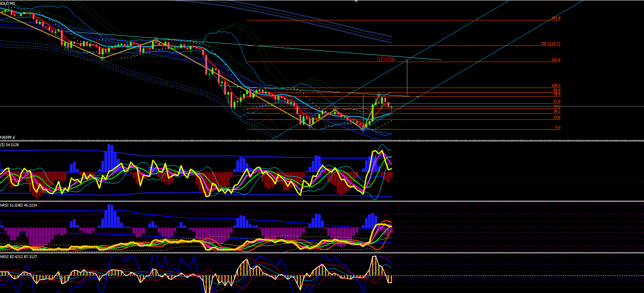644x293 pixels.
Task: Click the 0.0 Fibonacci level label
Action: [x=558, y=127]
